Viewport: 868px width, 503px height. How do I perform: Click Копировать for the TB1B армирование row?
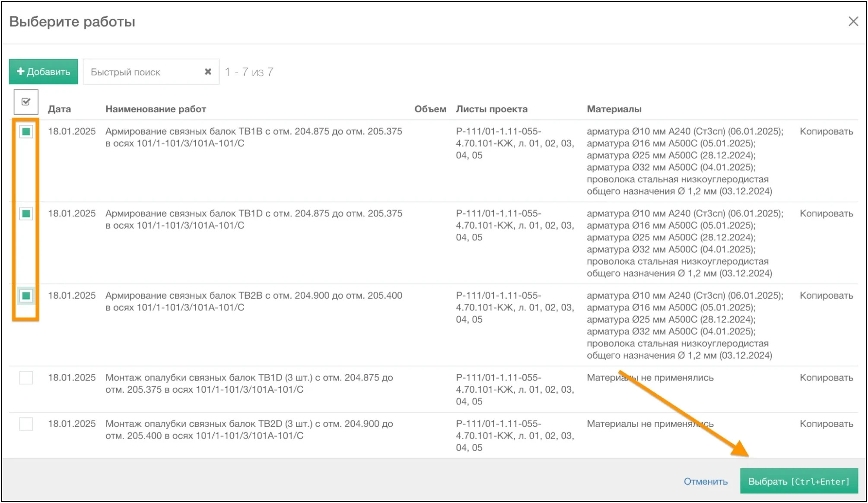[x=826, y=131]
